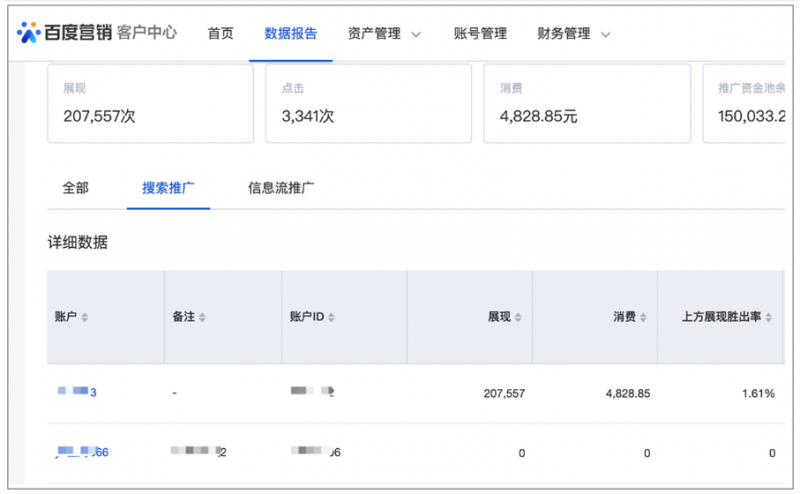Click the blurred 账户ID cell ending in 6
The width and height of the screenshot is (800, 494).
(x=316, y=452)
